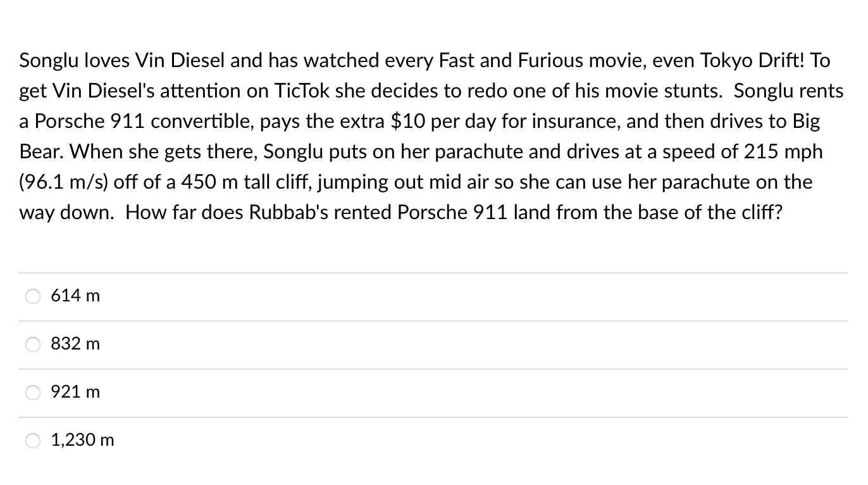The height and width of the screenshot is (485, 868).
Task: Click the radio button beside 832 m
Action: click(x=32, y=344)
